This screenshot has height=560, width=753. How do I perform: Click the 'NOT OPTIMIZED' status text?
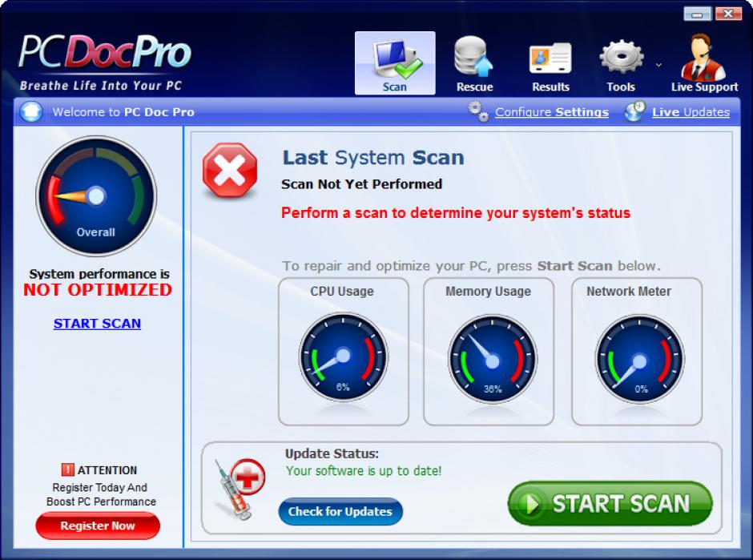coord(98,289)
